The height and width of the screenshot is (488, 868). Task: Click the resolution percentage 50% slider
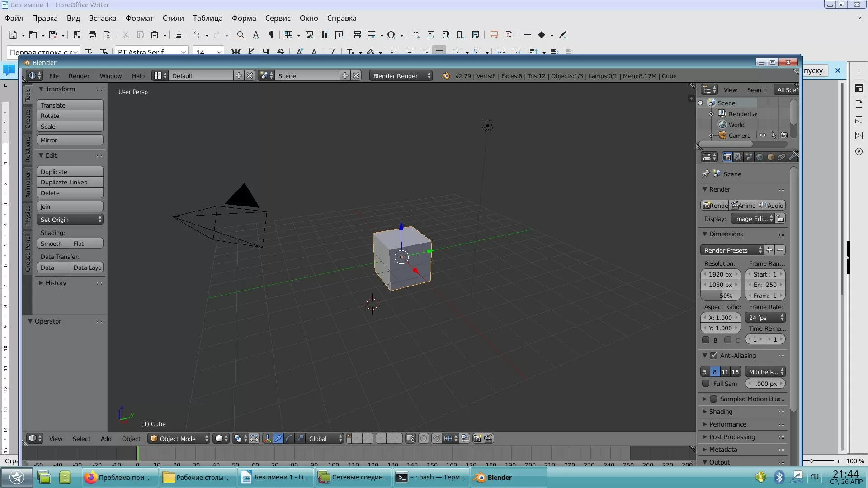(x=720, y=296)
